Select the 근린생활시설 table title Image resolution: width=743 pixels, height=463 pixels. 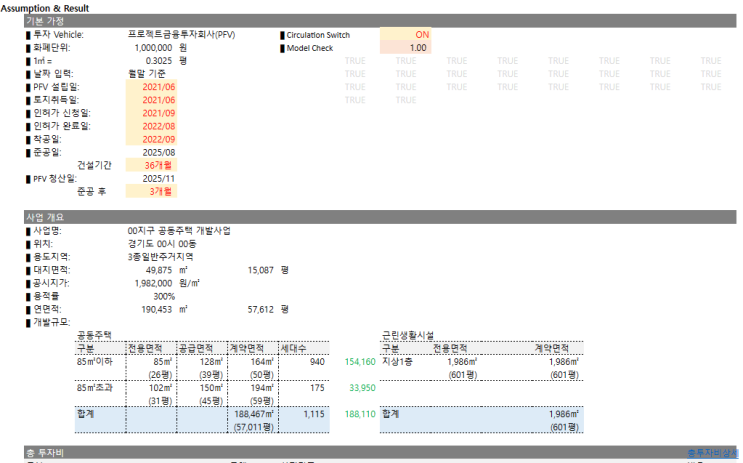(408, 335)
